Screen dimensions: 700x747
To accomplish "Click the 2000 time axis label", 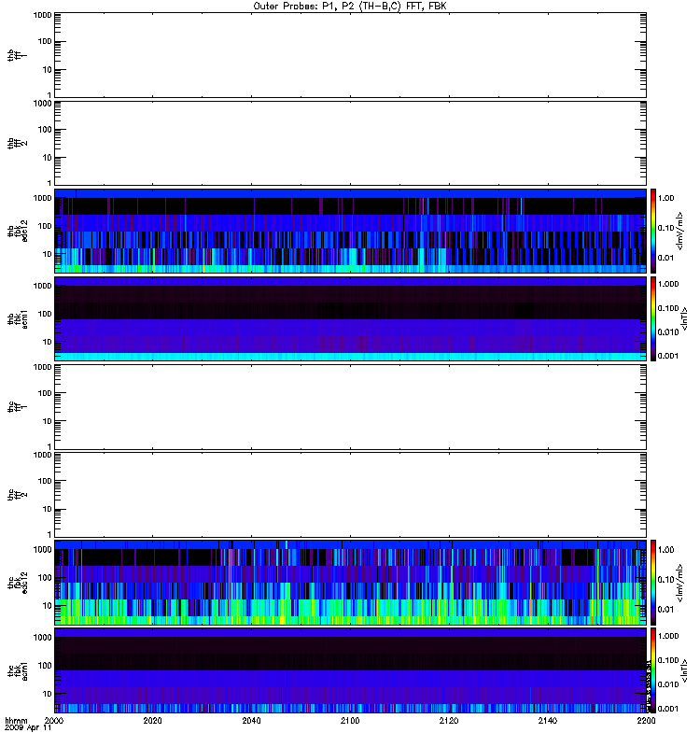I will [54, 720].
